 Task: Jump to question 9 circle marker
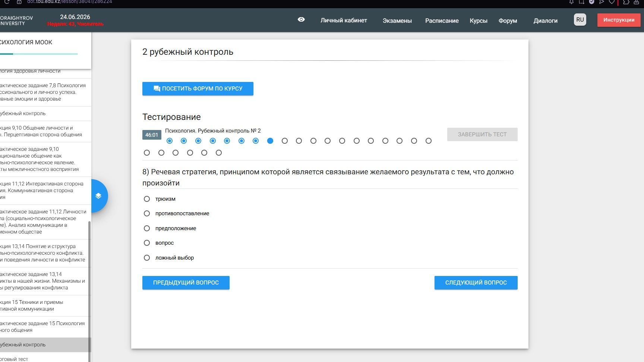point(285,141)
